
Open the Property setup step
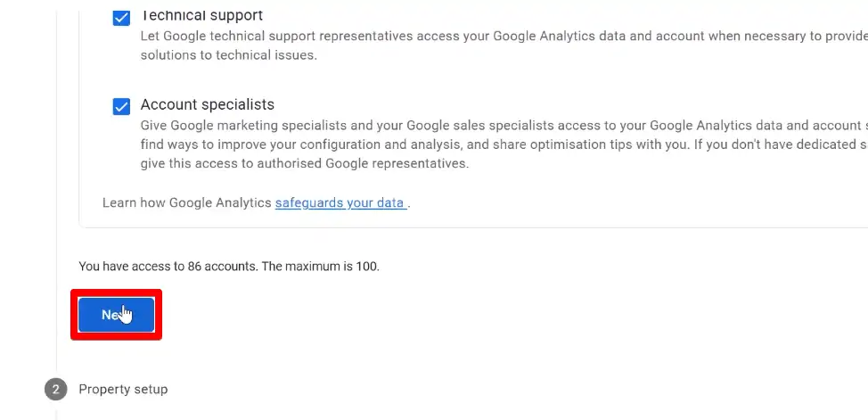(123, 390)
